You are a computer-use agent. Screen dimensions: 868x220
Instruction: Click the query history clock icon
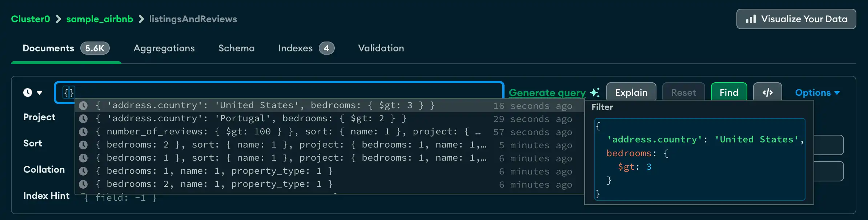tap(28, 93)
